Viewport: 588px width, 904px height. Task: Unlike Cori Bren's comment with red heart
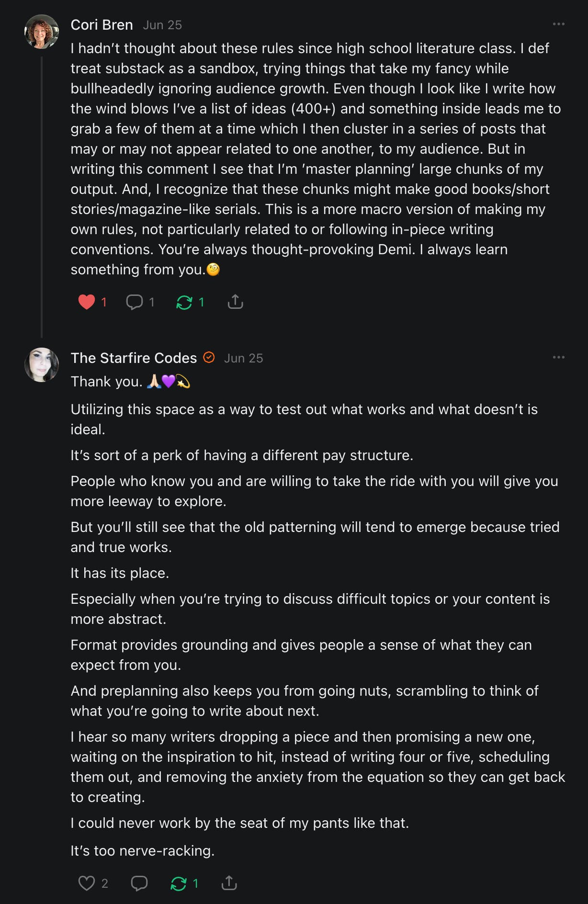[87, 302]
